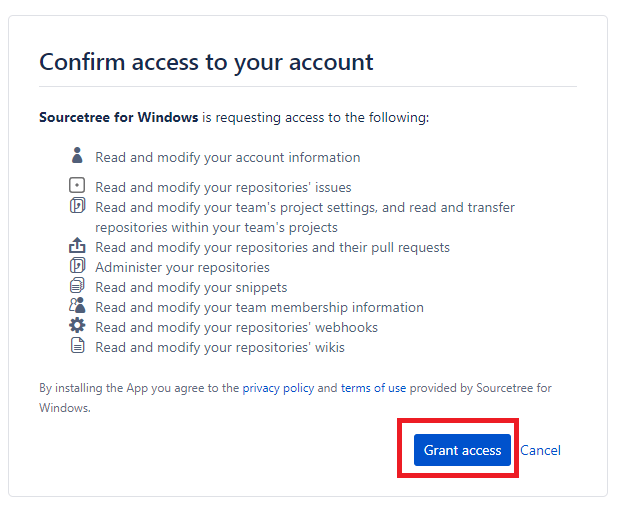Click the gear icon beside repositories' webhooks
618x510 pixels.
pyautogui.click(x=77, y=325)
